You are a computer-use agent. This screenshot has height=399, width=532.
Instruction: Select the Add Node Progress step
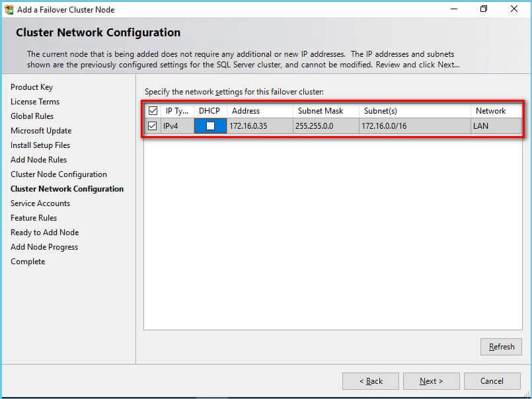coord(44,247)
